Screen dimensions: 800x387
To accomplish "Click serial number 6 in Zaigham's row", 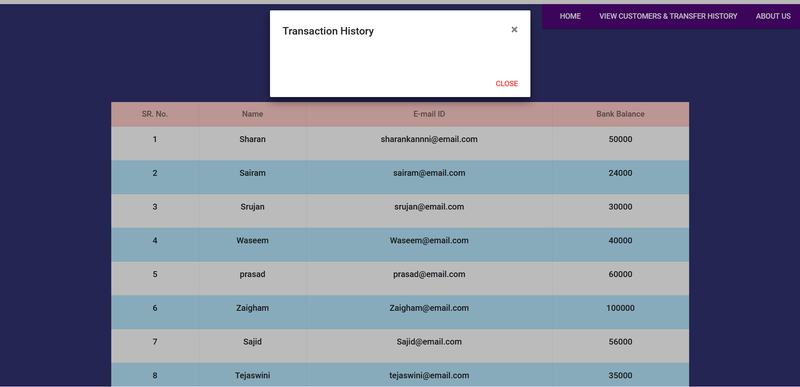I will point(155,308).
